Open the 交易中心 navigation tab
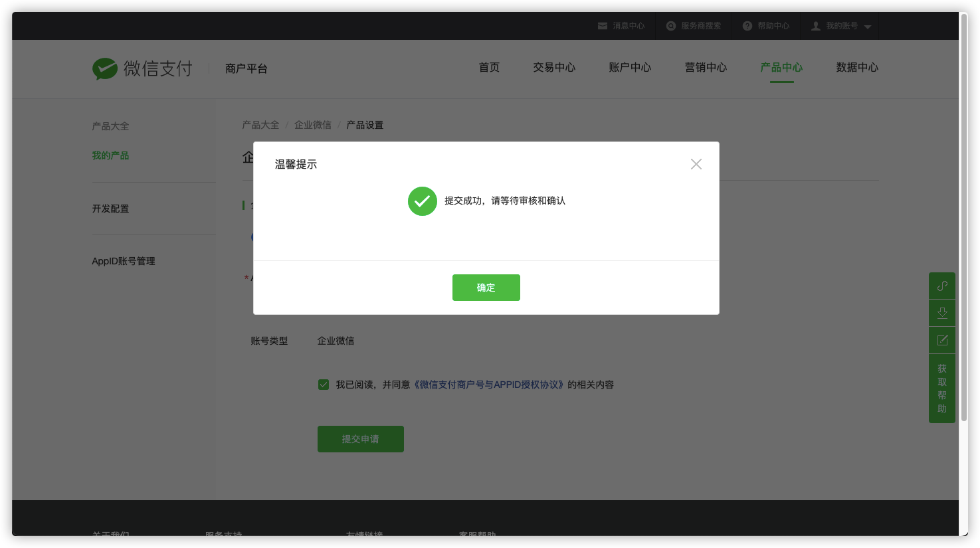The height and width of the screenshot is (548, 980). 554,68
